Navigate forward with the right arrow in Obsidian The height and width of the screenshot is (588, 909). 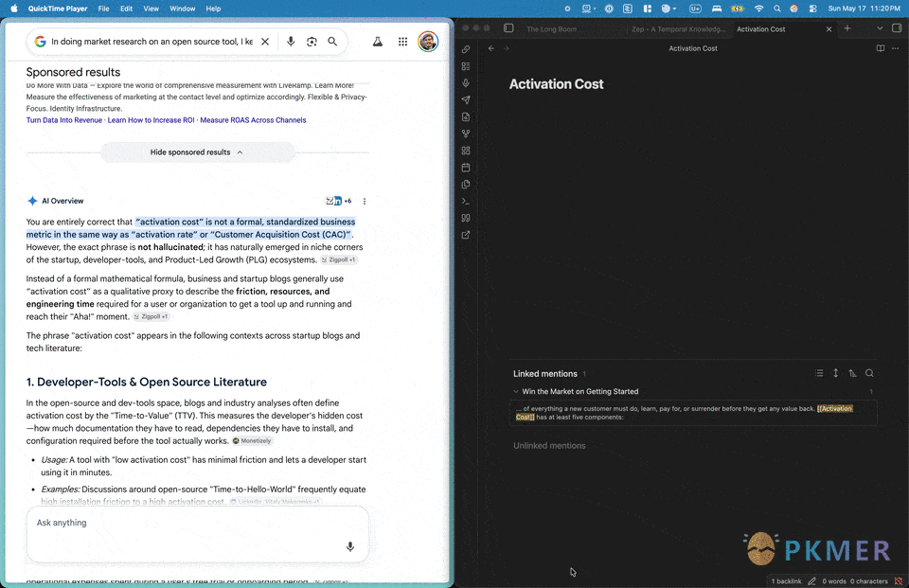point(506,48)
